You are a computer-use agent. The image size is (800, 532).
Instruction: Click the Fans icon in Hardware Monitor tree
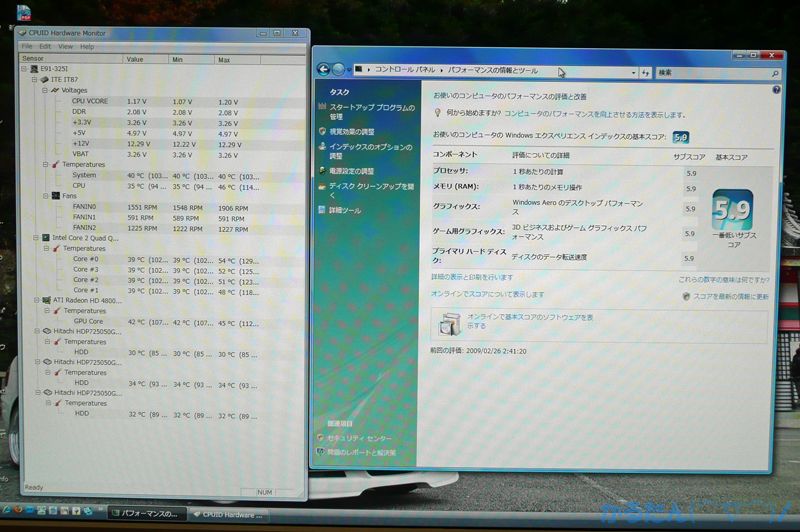pos(56,195)
